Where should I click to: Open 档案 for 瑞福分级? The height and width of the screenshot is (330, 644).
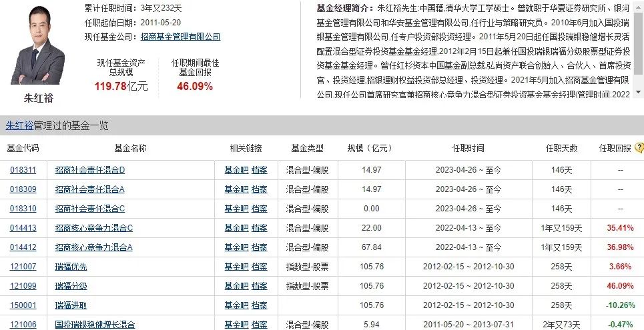coord(259,286)
